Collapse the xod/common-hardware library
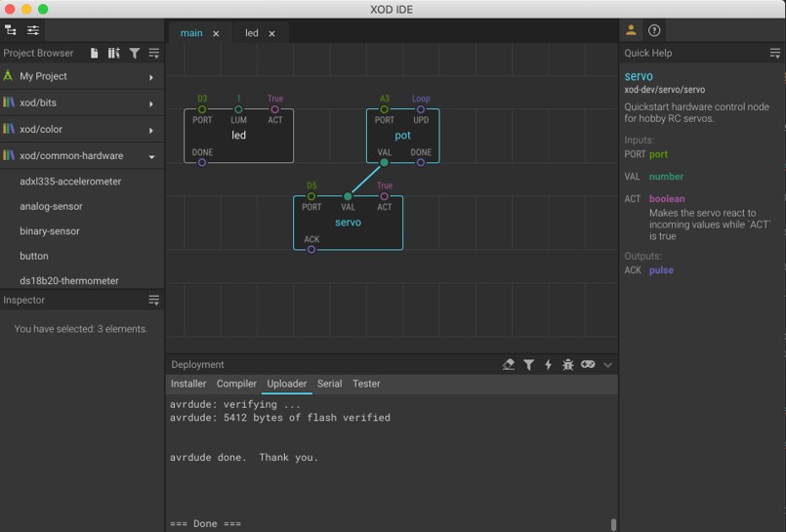The image size is (786, 532). click(82, 156)
